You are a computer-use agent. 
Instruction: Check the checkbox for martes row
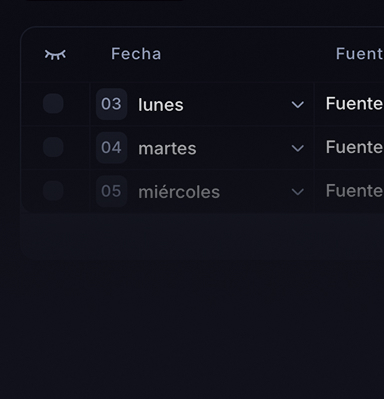click(x=53, y=147)
